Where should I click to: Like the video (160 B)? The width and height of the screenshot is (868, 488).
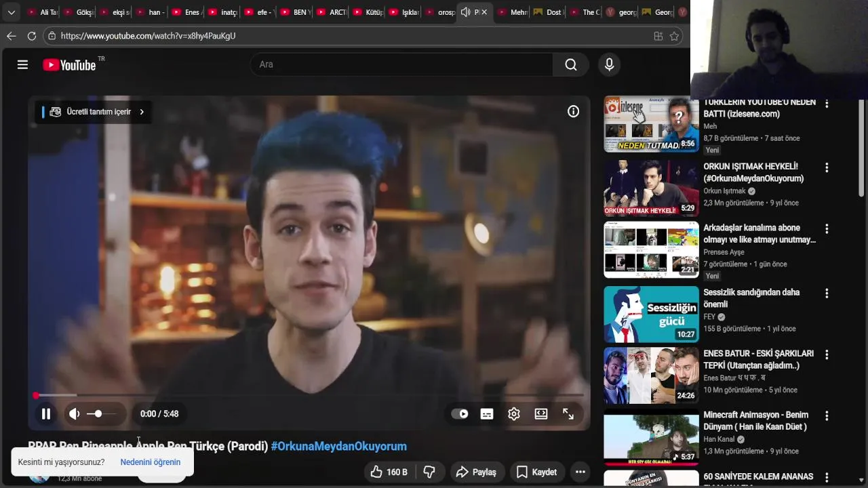(x=389, y=472)
